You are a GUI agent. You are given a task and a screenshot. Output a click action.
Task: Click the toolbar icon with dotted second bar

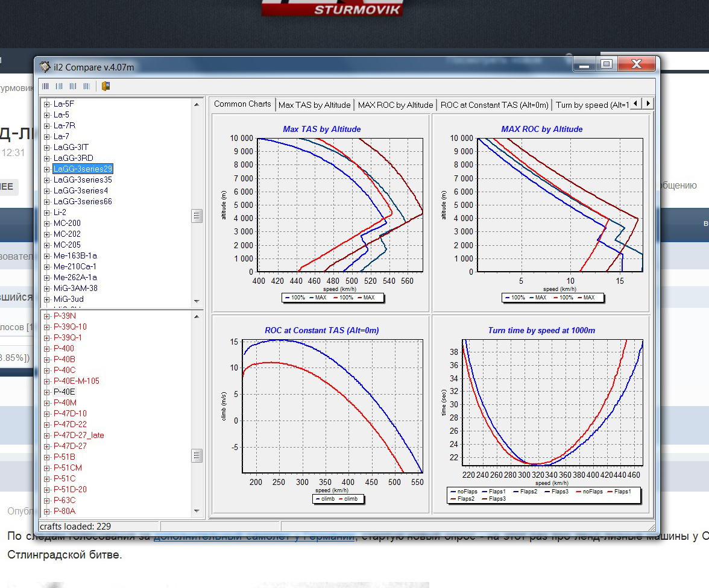59,86
